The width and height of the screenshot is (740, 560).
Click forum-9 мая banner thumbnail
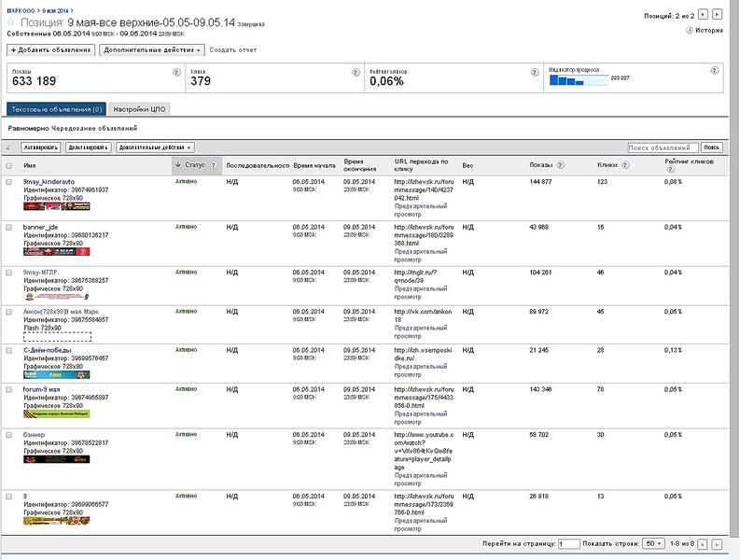(57, 414)
